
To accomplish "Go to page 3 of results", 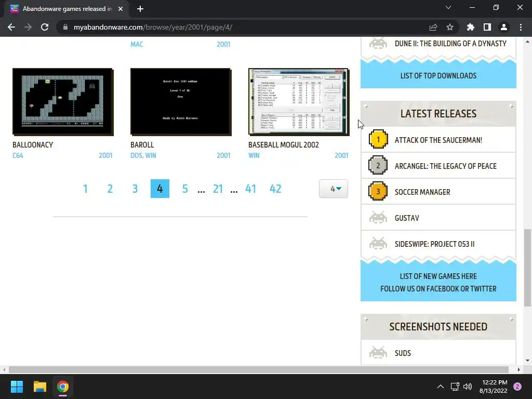I will (x=135, y=189).
